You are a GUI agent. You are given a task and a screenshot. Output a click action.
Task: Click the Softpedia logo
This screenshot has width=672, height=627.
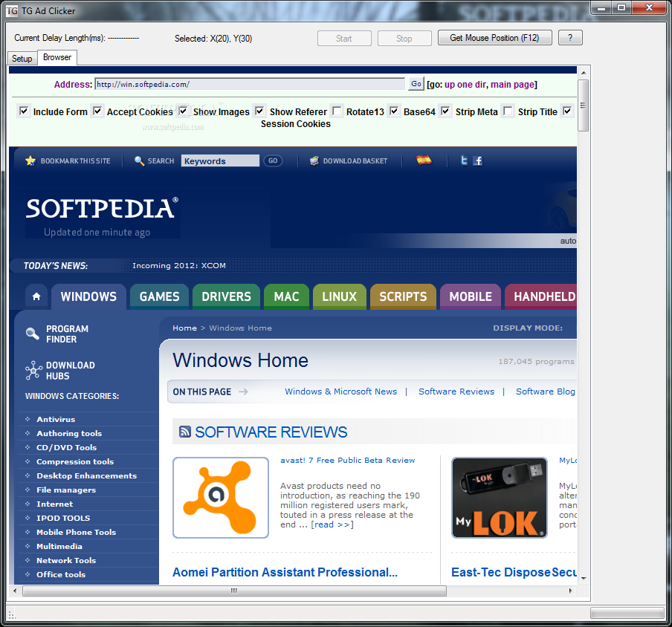click(102, 209)
